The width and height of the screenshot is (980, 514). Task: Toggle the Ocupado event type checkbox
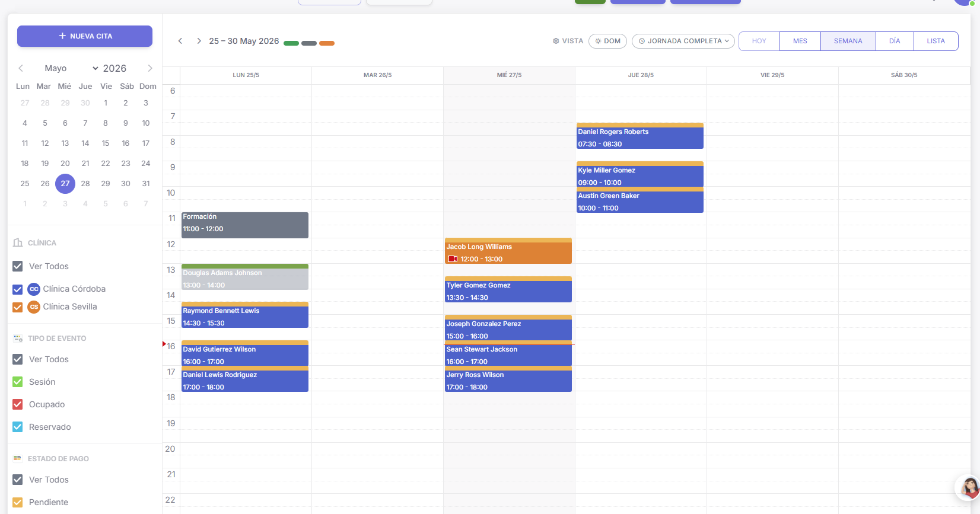[18, 404]
